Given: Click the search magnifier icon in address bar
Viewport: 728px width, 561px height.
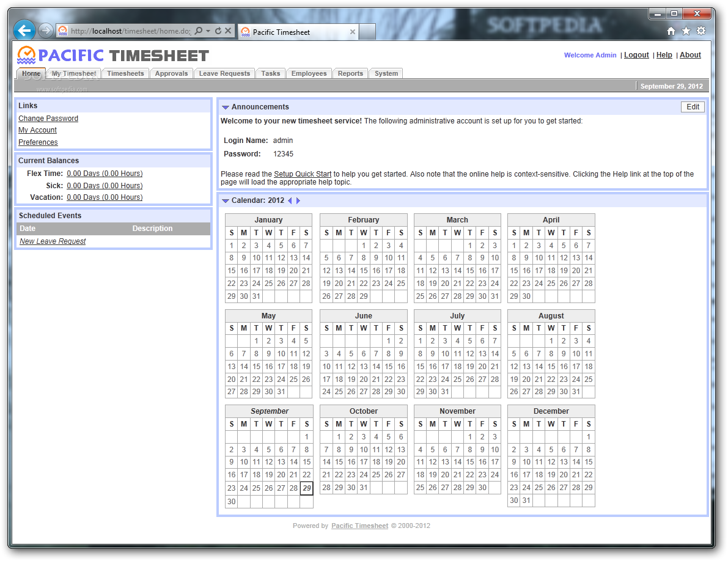Looking at the screenshot, I should tap(199, 31).
